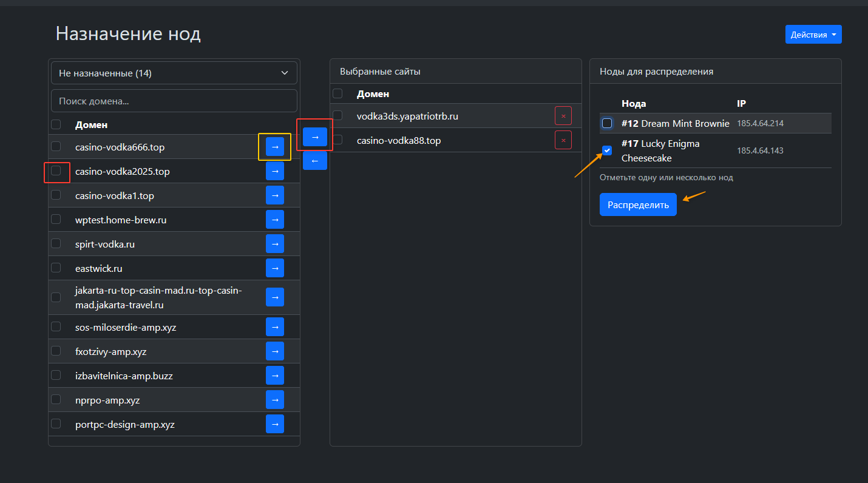Add portpc-design-amp.xyz using its arrow button
The height and width of the screenshot is (483, 868).
point(274,424)
